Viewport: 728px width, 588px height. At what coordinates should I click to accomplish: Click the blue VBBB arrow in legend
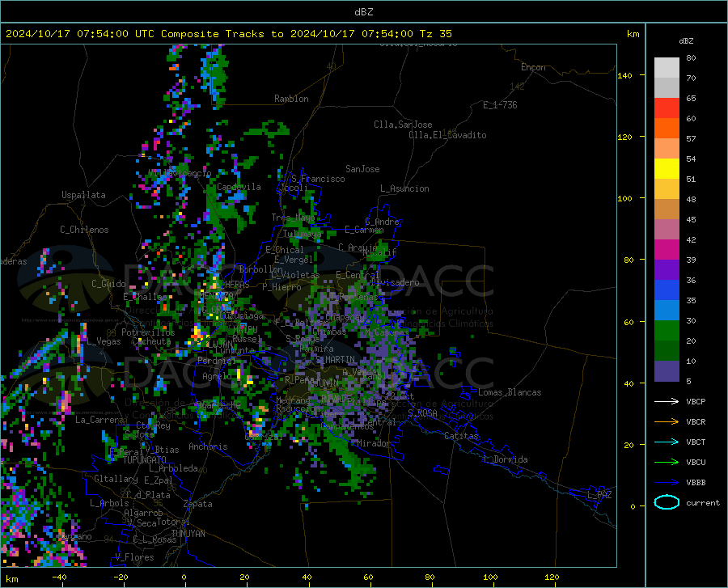(667, 483)
